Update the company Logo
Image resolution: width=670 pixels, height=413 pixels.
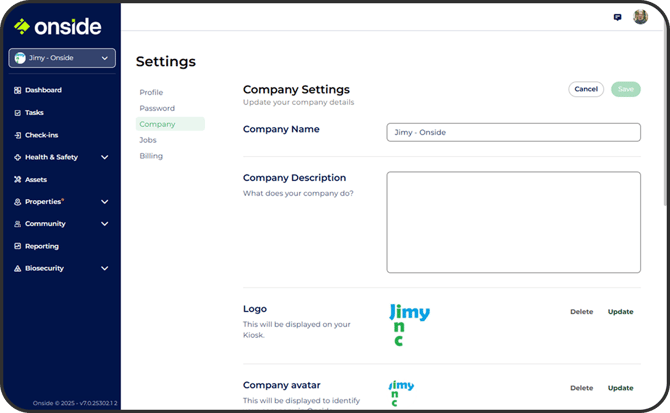point(620,312)
